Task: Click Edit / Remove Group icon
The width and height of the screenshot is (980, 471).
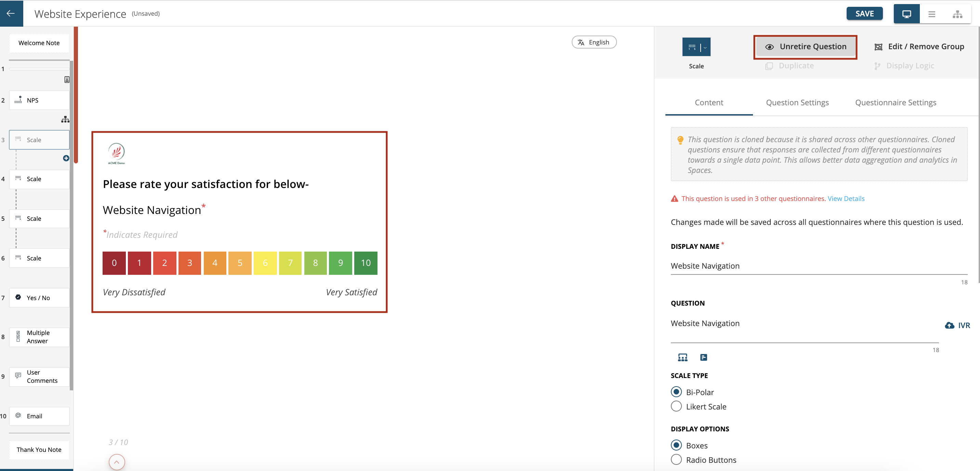Action: pyautogui.click(x=878, y=47)
